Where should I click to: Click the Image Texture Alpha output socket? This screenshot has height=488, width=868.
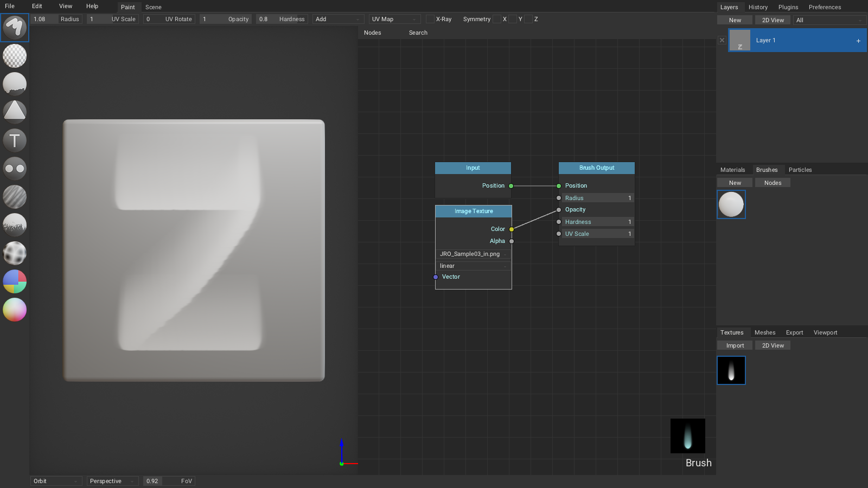pos(512,241)
